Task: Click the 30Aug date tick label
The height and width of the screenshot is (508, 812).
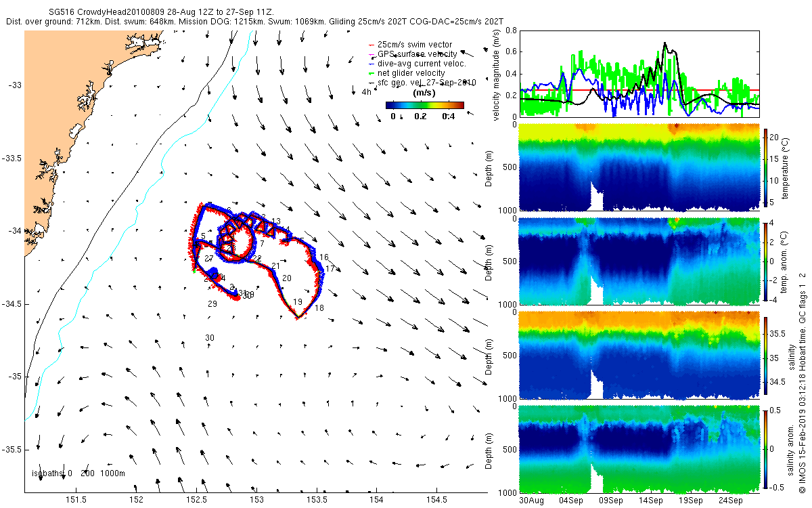Action: click(532, 501)
